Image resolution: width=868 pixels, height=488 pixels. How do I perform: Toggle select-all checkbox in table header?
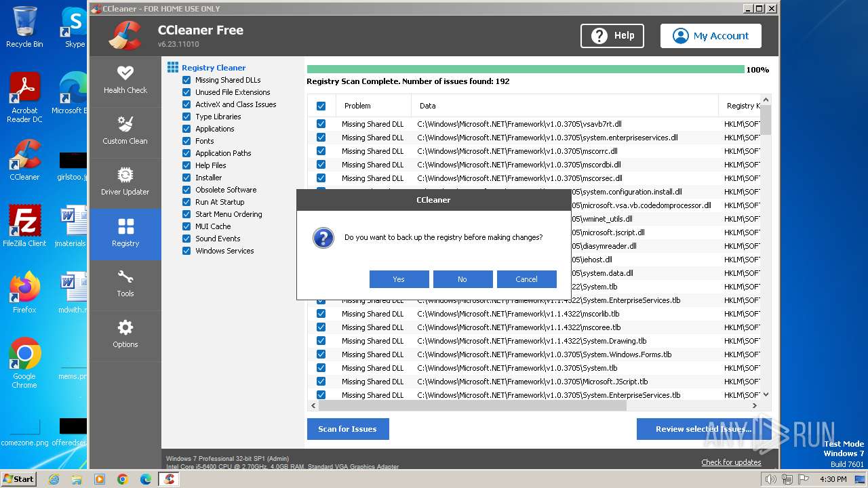tap(321, 106)
